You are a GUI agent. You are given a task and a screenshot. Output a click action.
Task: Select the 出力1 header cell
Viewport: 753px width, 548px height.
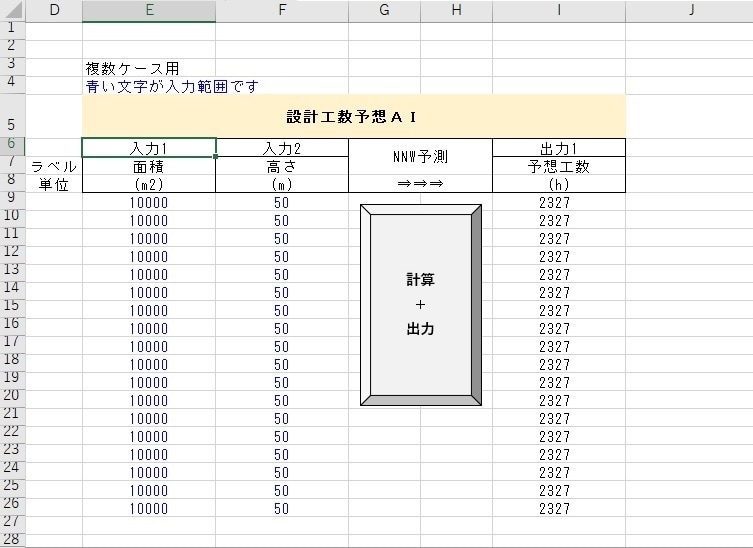click(559, 148)
